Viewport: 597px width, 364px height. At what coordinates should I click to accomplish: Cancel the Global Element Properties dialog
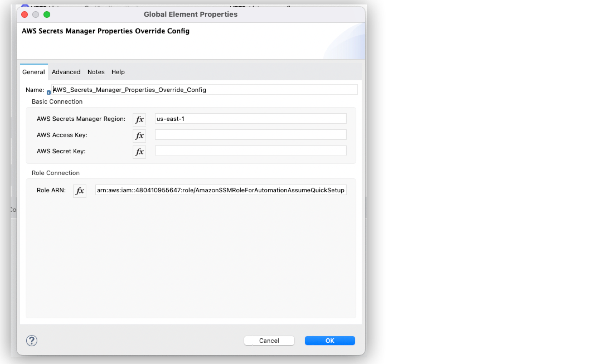pos(269,340)
